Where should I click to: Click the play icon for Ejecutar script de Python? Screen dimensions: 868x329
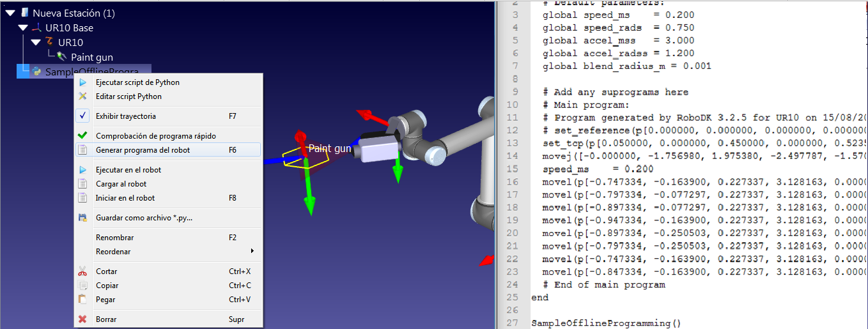[x=82, y=82]
